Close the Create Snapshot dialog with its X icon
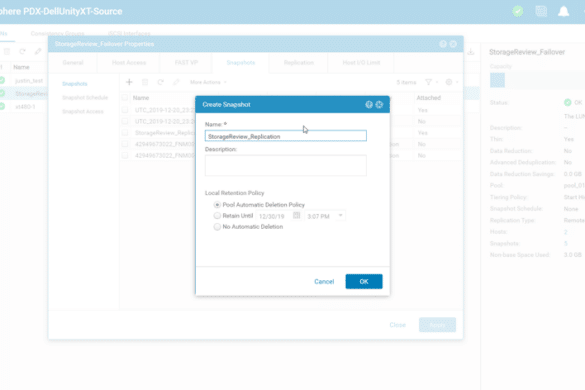 tap(379, 104)
